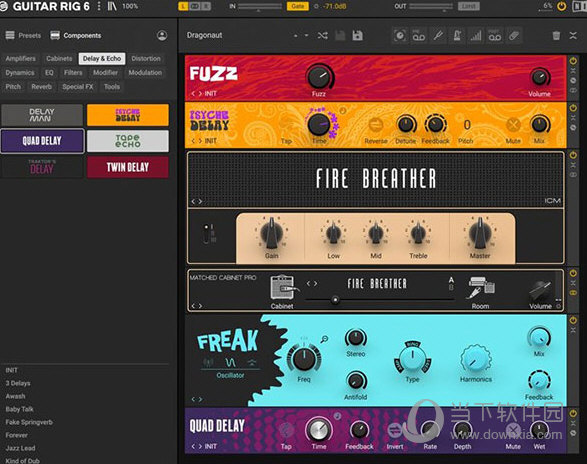Screen dimensions: 587x464
Task: Select the Traktor's Delay component
Action: coord(42,167)
